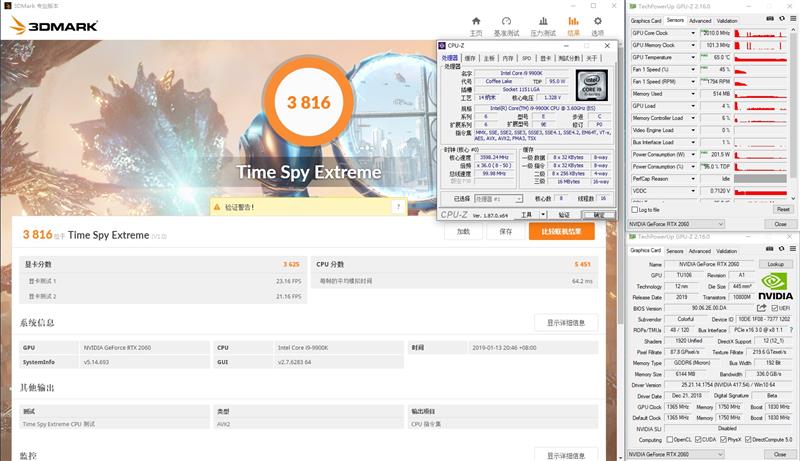Click the results (结果) bar chart icon
800x461 pixels.
click(x=573, y=22)
